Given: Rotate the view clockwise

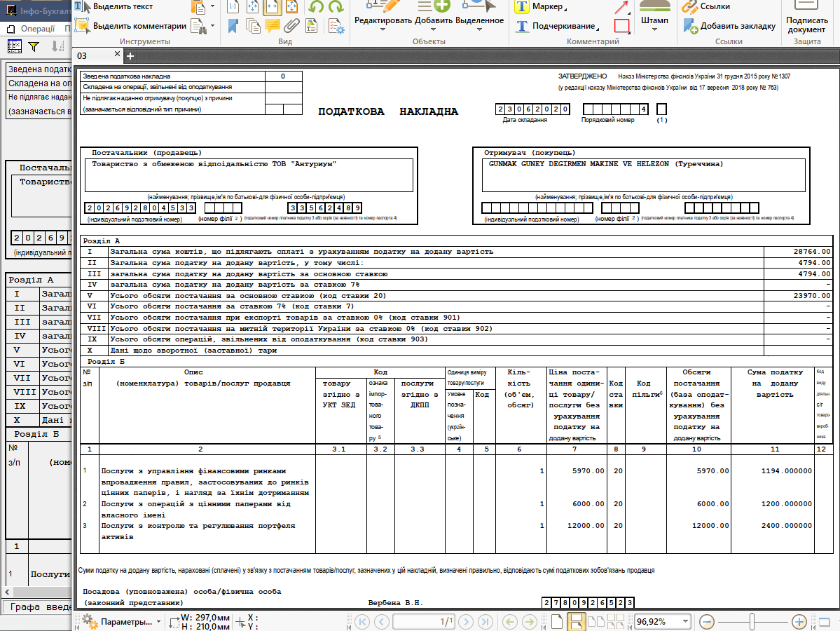Looking at the screenshot, I should click(336, 6).
